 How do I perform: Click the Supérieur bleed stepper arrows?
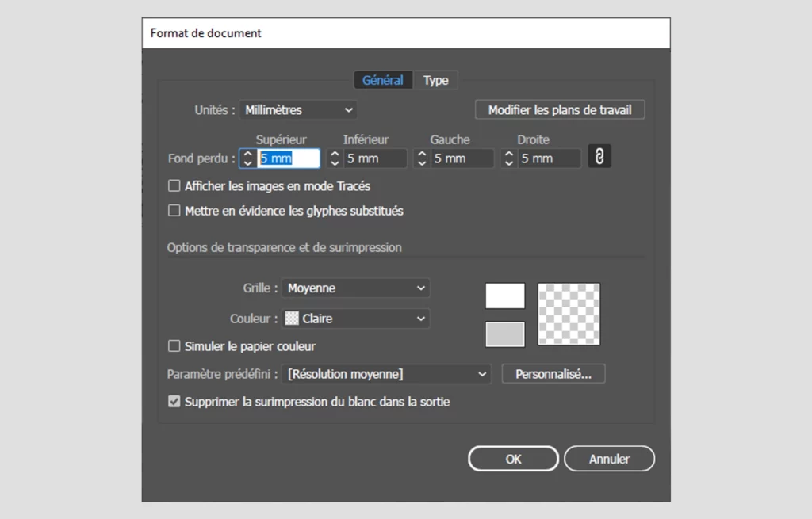tap(248, 158)
